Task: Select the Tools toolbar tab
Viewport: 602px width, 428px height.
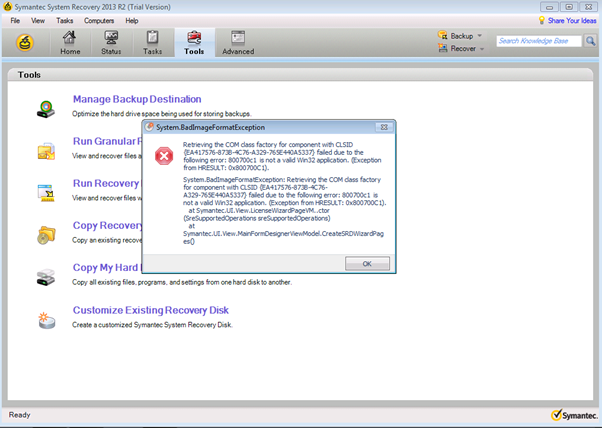Action: tap(194, 43)
